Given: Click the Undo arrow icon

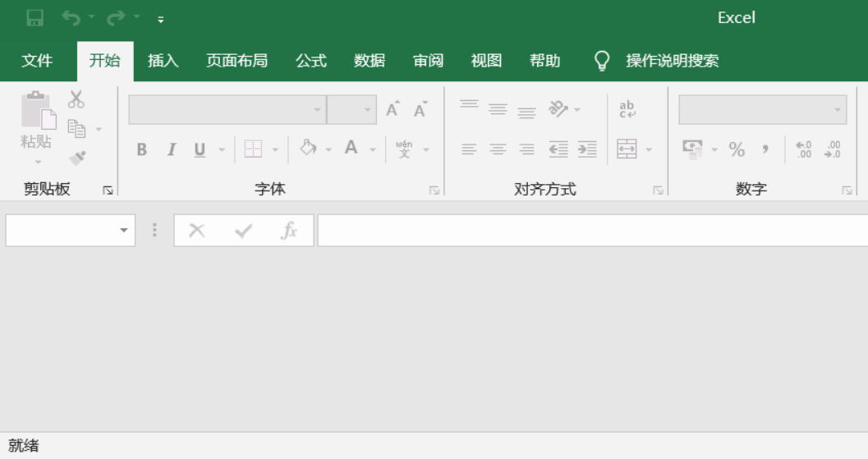Looking at the screenshot, I should click(x=71, y=18).
